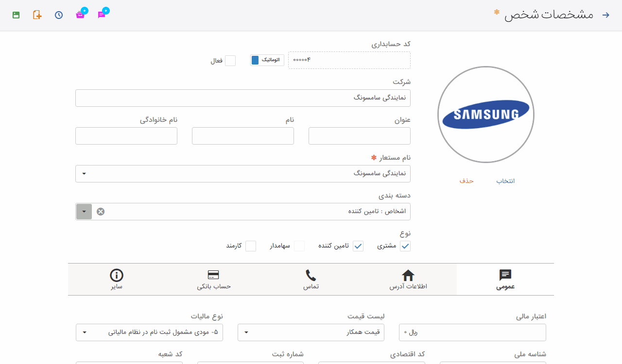Toggle the اتوماتیک accounting code switch
The height and width of the screenshot is (364, 622).
pyautogui.click(x=267, y=60)
